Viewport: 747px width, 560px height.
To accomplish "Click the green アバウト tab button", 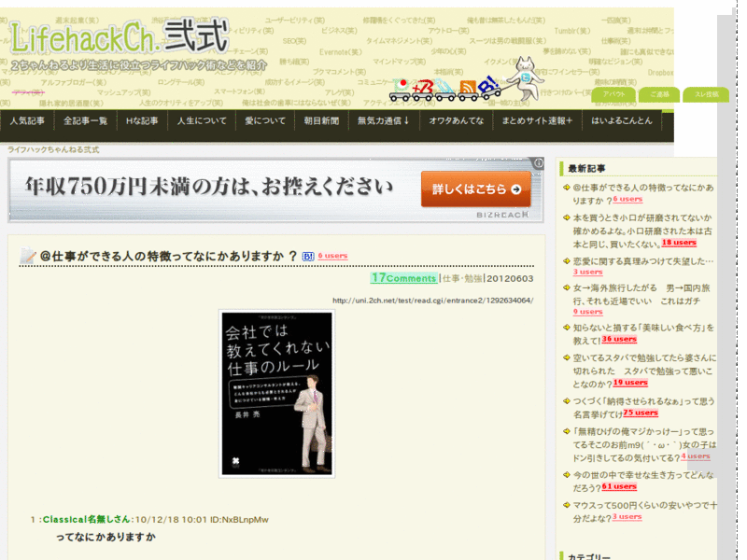I will coord(613,94).
